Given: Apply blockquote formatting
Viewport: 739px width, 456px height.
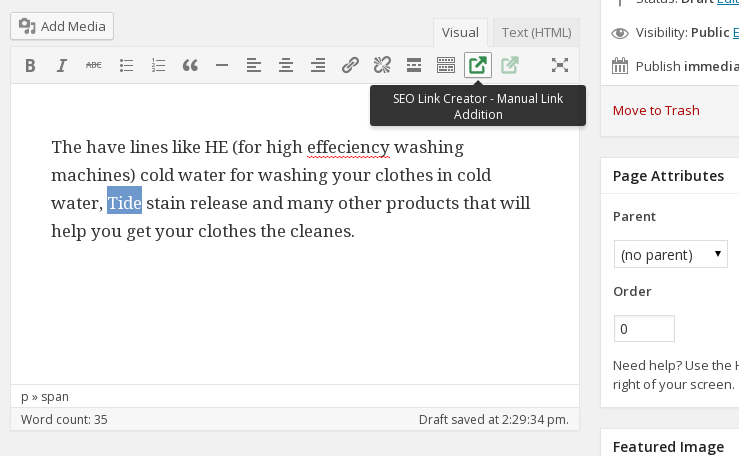Looking at the screenshot, I should coord(190,65).
